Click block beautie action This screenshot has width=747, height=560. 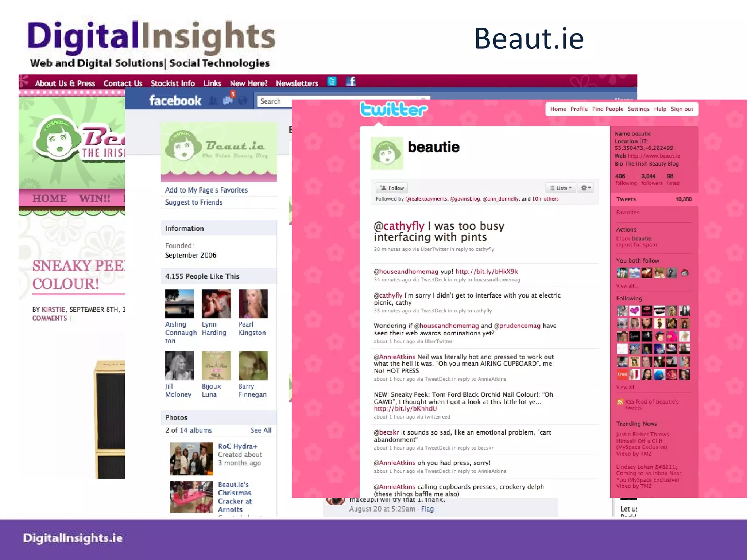[x=634, y=238]
